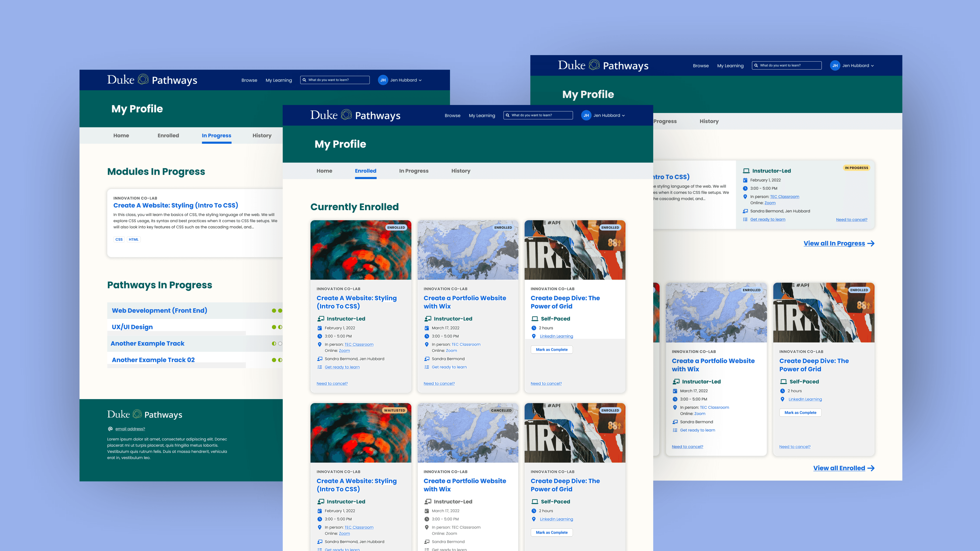Click the Web Development progress dots
This screenshot has height=551, width=980.
pyautogui.click(x=277, y=311)
